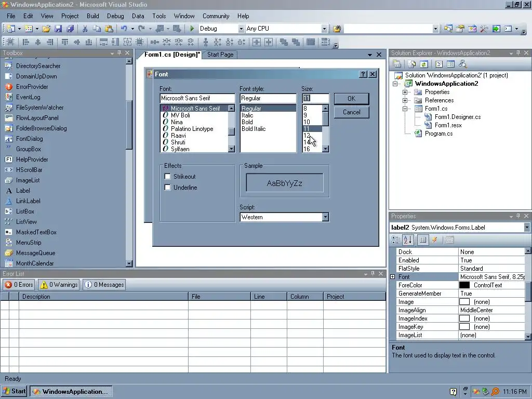This screenshot has height=399, width=532.
Task: Click the Open File folder icon in toolbar
Action: coord(46,29)
